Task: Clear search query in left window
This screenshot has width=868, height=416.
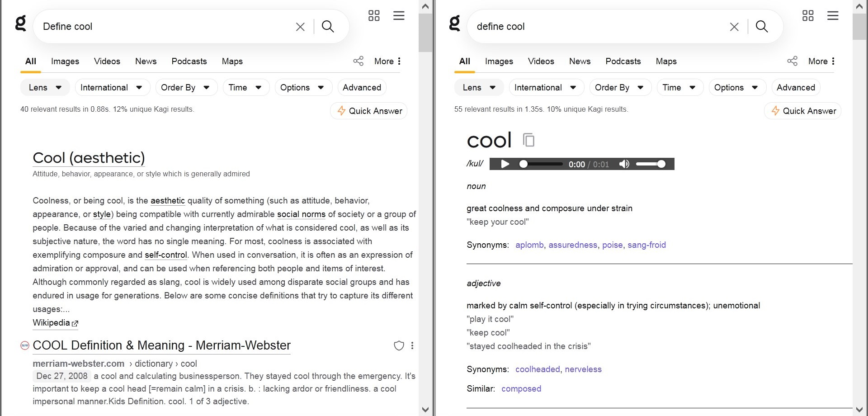Action: tap(300, 27)
